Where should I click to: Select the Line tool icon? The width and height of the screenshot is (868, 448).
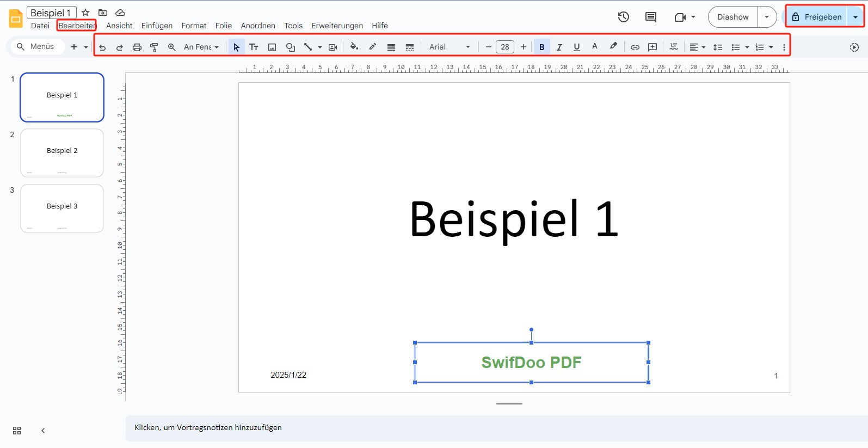(308, 47)
